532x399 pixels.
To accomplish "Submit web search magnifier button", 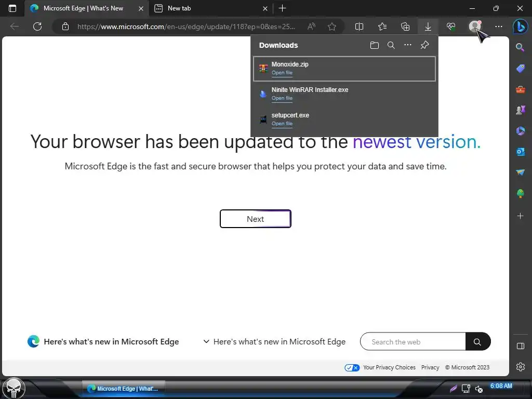I will (x=478, y=342).
